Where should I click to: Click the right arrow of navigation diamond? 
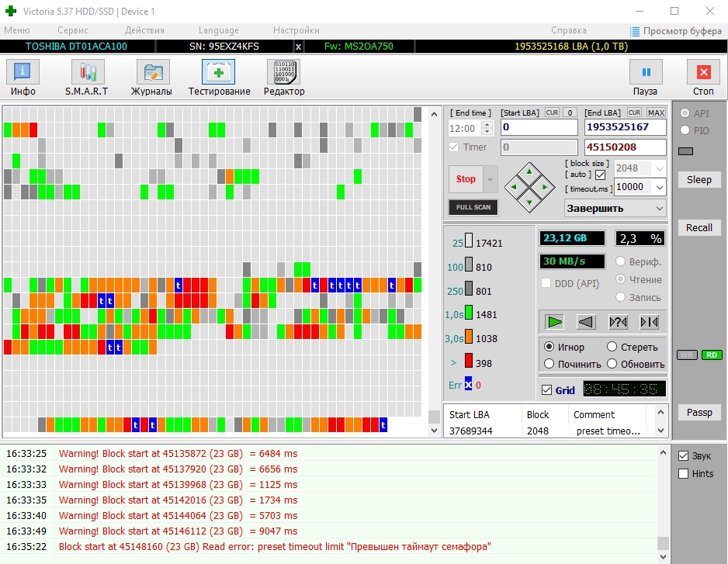click(545, 187)
